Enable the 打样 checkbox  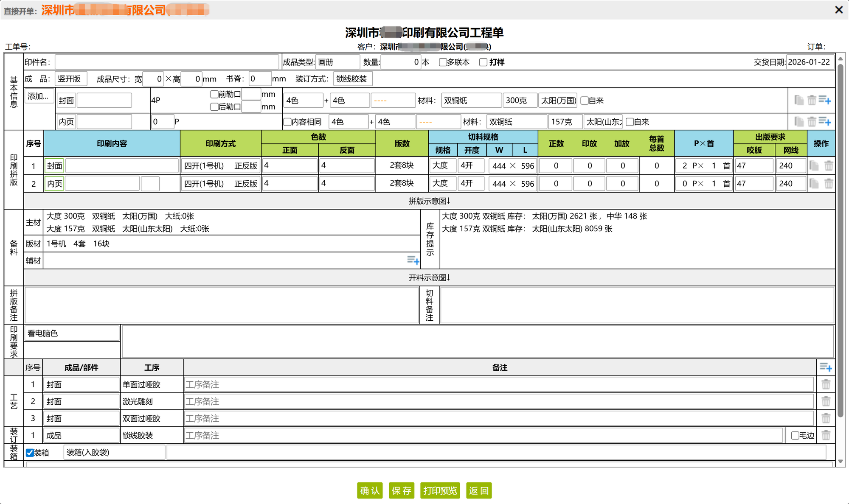coord(483,62)
